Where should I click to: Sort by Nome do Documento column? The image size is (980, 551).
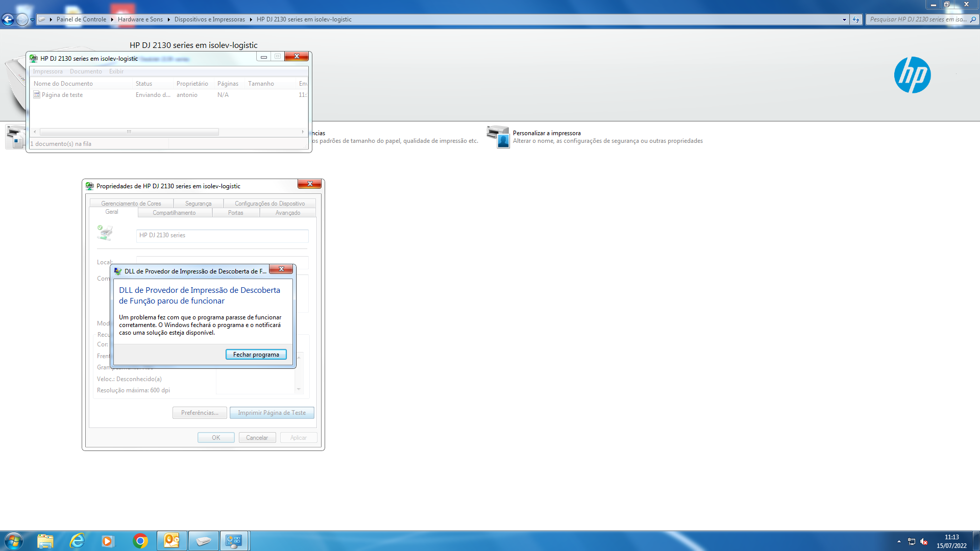click(x=81, y=84)
